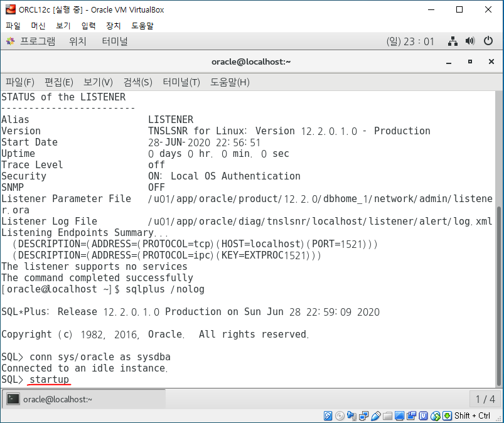Open terminal 편집(E) menu
The image size is (504, 423).
pyautogui.click(x=59, y=82)
